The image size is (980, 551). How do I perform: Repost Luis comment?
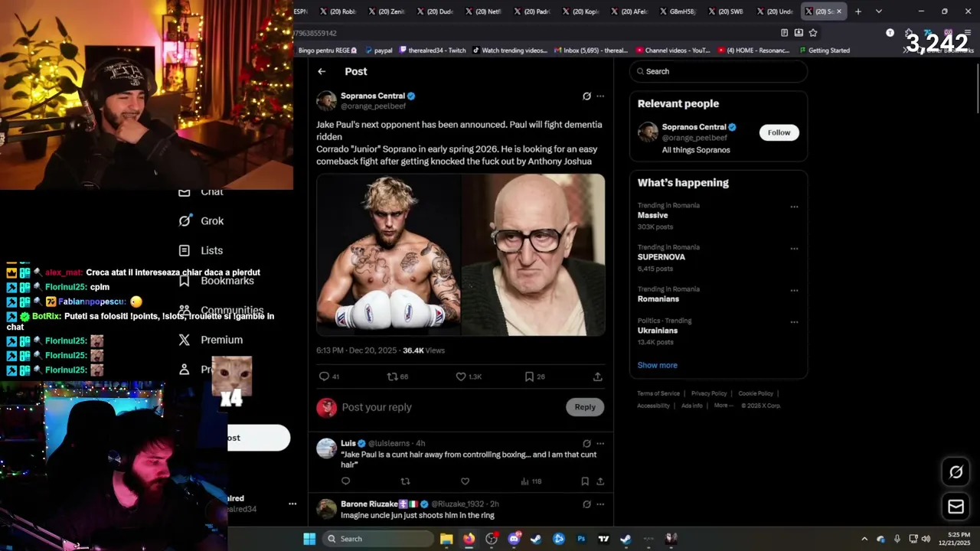pos(405,481)
